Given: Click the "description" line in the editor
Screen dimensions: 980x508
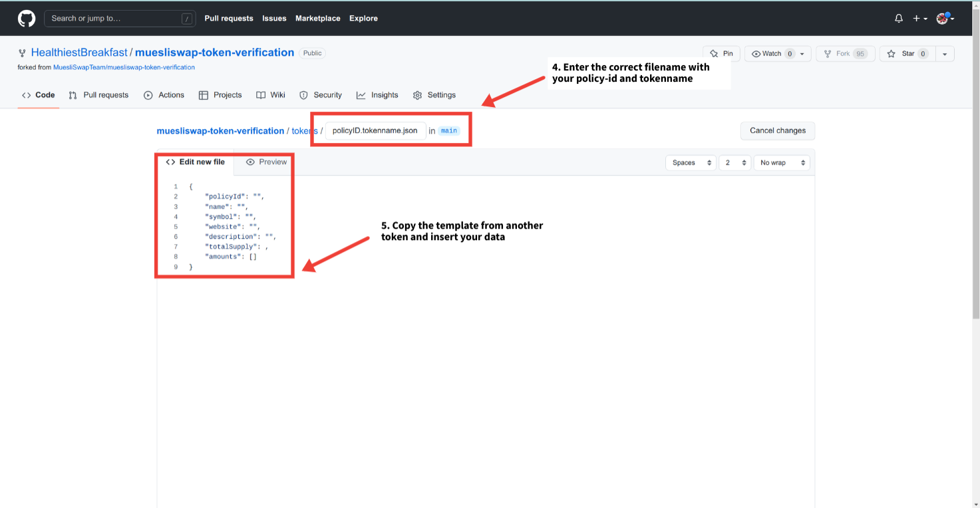Looking at the screenshot, I should point(242,237).
